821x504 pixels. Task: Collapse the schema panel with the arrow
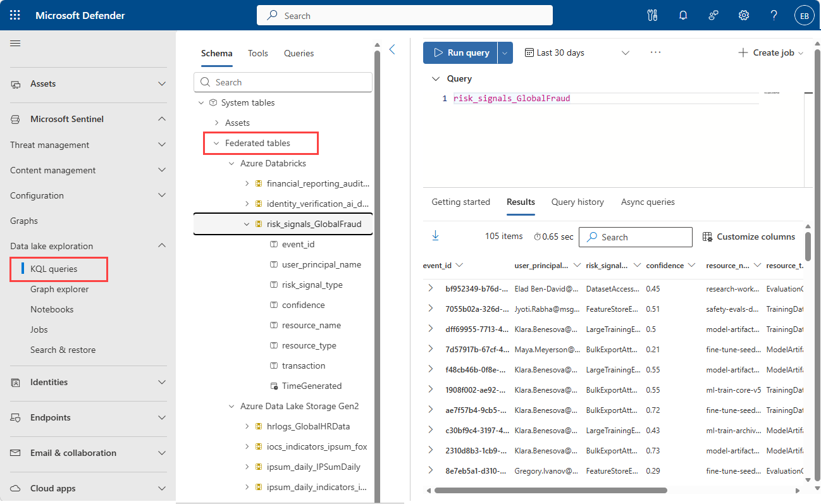[x=392, y=49]
